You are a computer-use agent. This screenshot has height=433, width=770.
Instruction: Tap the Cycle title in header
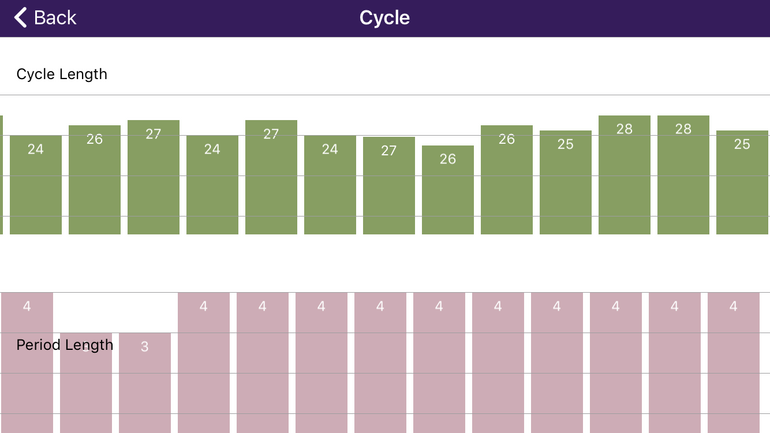[385, 18]
